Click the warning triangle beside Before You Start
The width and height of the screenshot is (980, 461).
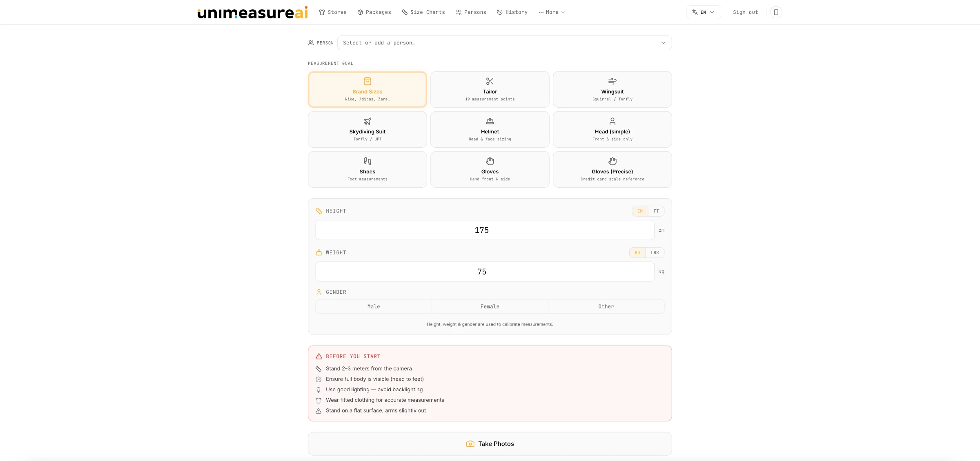[x=319, y=357]
